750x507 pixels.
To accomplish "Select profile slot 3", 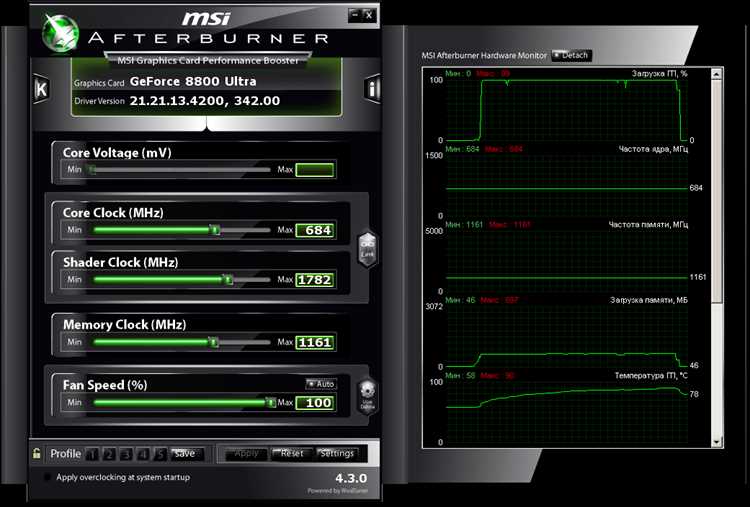I will click(126, 454).
